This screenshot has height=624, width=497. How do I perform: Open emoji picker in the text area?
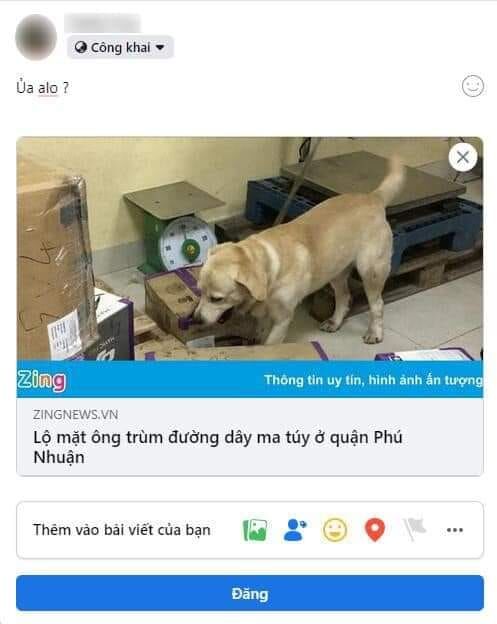point(473,86)
